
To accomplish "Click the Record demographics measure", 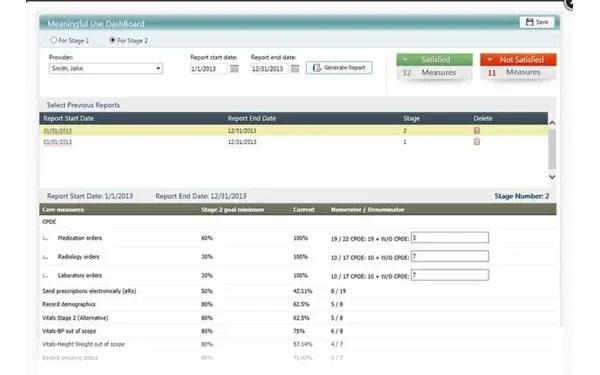I will 69,304.
